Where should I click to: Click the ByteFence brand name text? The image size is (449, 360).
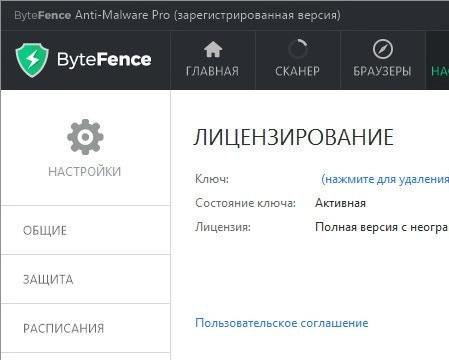click(x=104, y=60)
